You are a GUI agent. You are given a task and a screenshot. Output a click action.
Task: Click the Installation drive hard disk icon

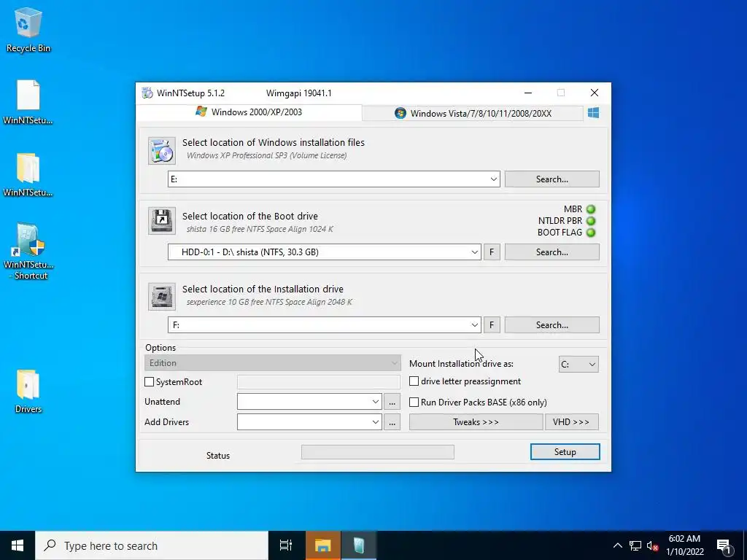(x=161, y=296)
